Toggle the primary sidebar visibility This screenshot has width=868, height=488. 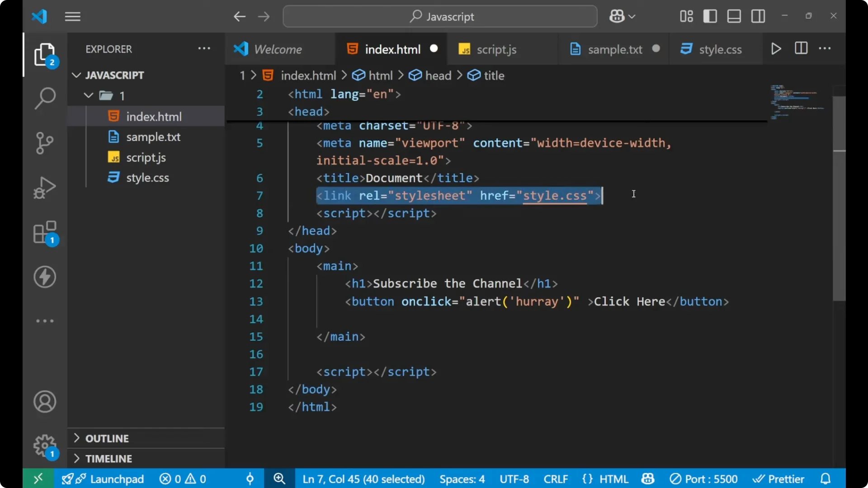click(x=710, y=16)
